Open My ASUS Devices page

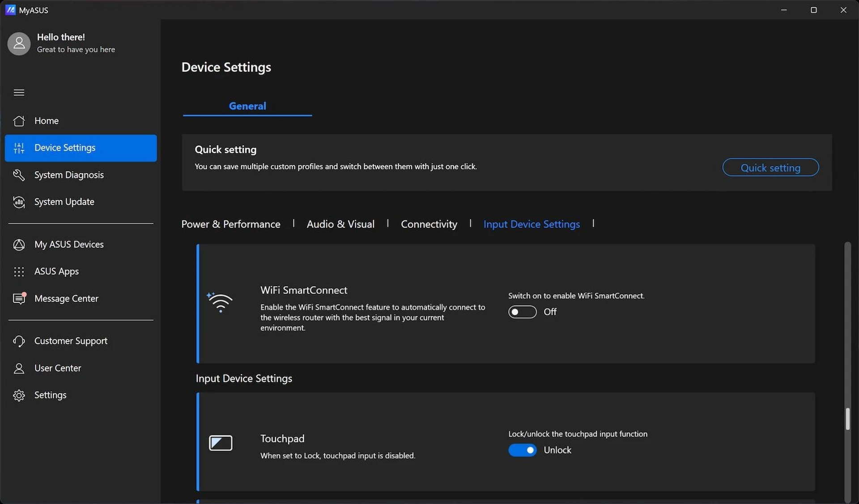[81, 245]
